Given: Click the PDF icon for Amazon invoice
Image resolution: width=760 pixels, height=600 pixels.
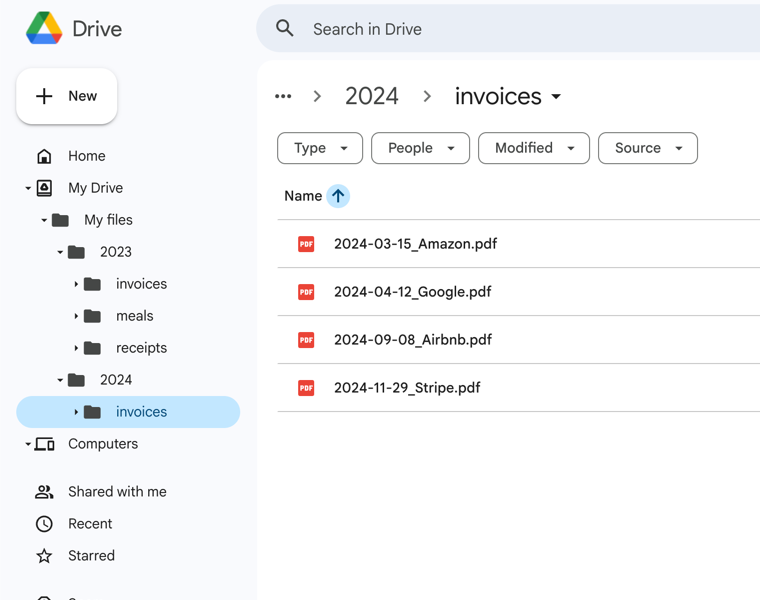Looking at the screenshot, I should click(306, 244).
